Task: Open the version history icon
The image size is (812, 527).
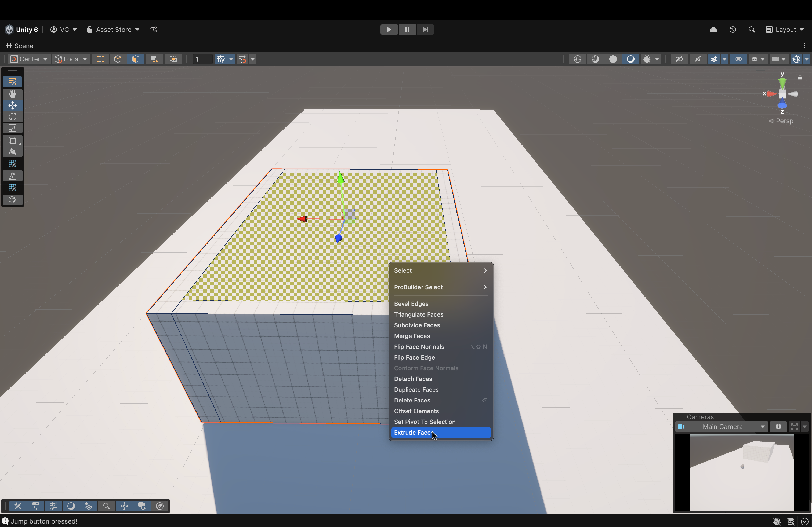Action: pos(733,30)
